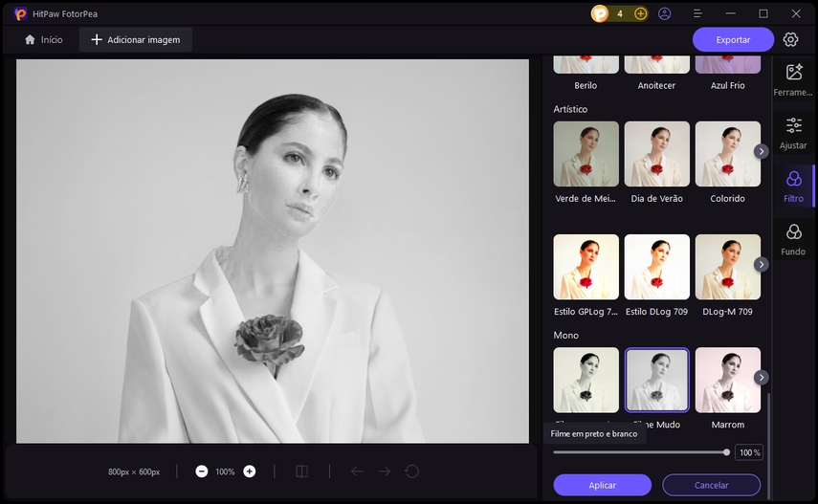This screenshot has height=504, width=818.
Task: Switch to the Fundo tab
Action: pos(793,239)
